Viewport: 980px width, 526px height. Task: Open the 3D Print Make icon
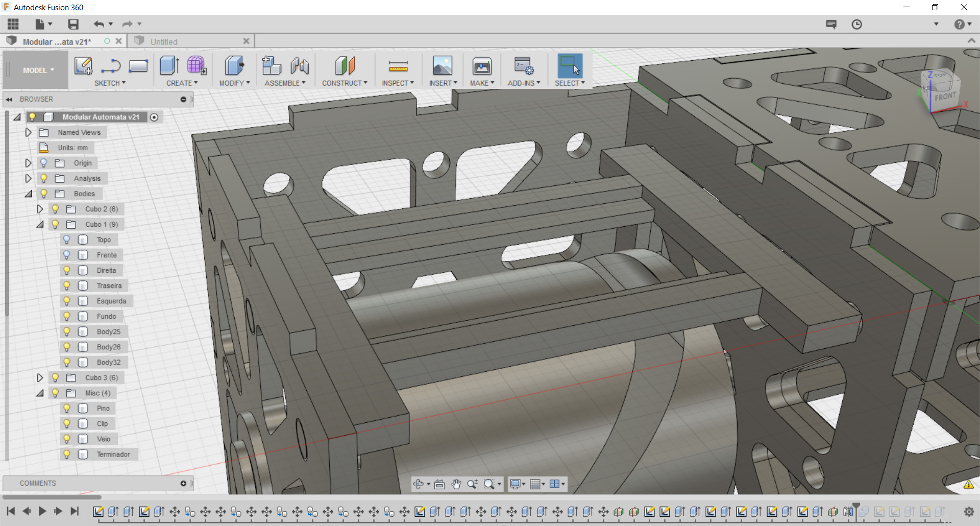[x=482, y=66]
